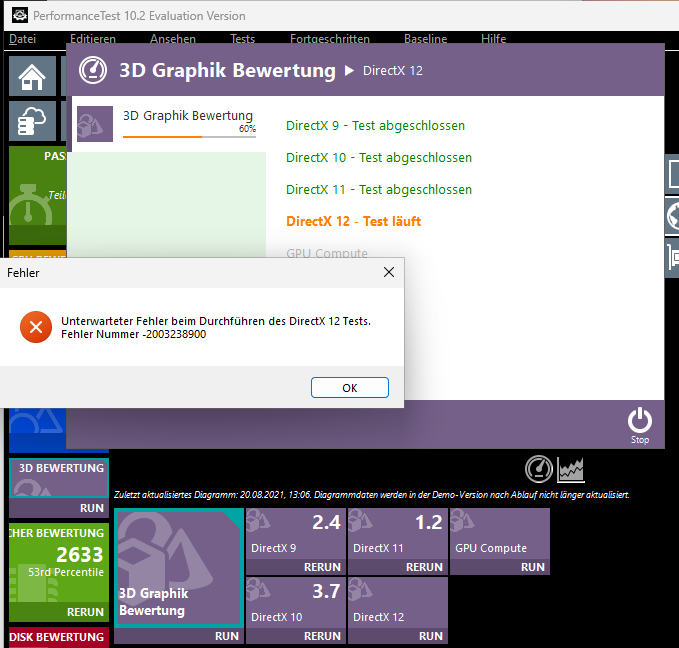Click the 53rd Percentile label
679x648 pixels.
pyautogui.click(x=66, y=572)
